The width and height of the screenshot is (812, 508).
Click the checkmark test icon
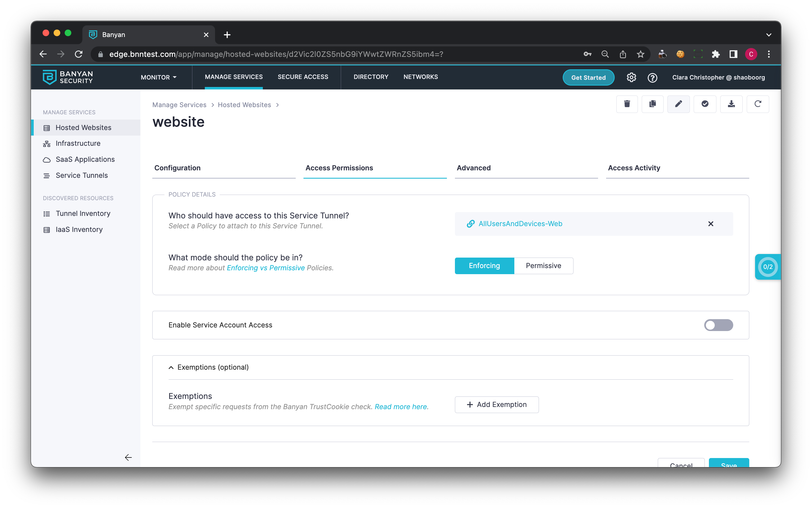click(705, 104)
